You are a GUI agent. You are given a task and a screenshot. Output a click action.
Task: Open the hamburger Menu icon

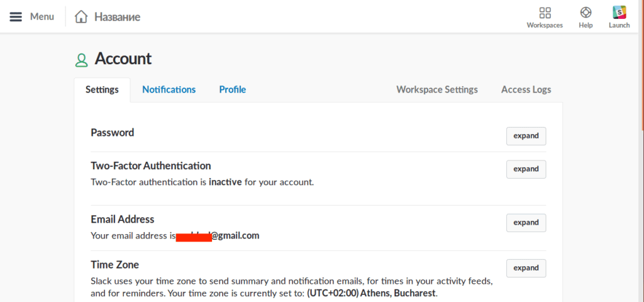coord(16,17)
